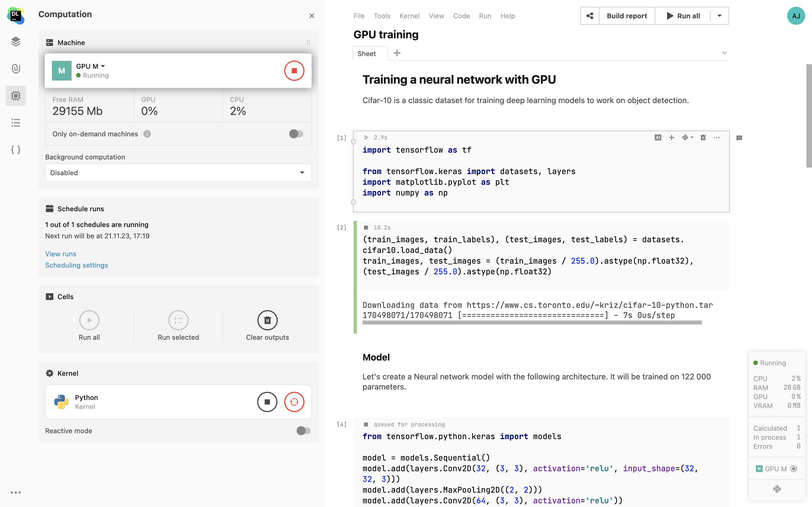This screenshot has height=507, width=812.
Task: Turn on Reactive mode switch
Action: [303, 431]
